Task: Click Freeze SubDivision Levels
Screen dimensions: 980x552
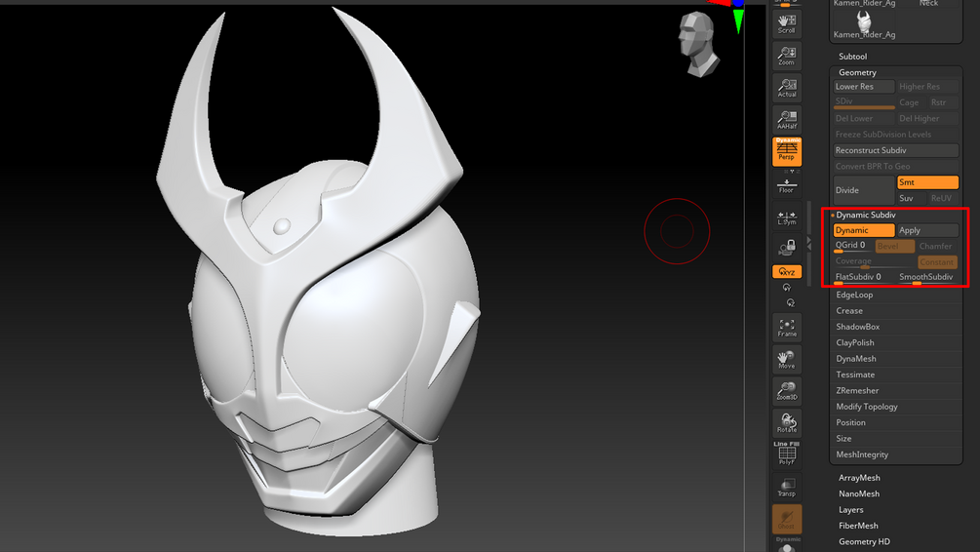Action: coord(895,135)
